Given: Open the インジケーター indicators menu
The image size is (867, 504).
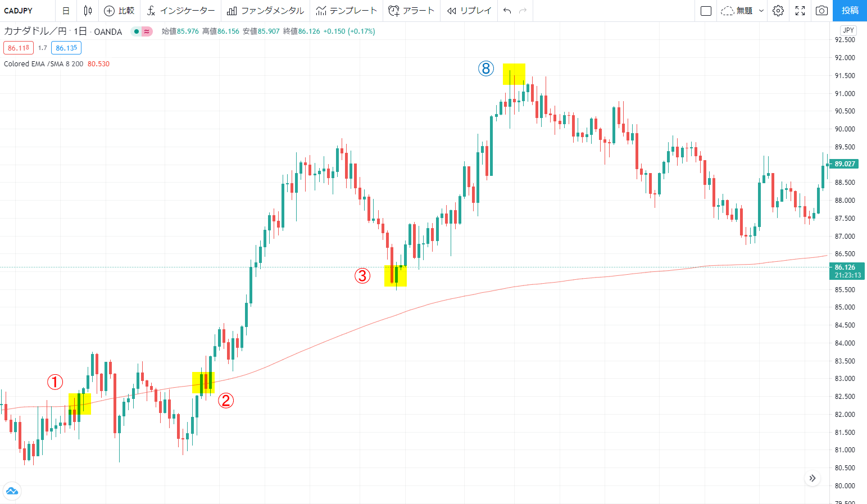Looking at the screenshot, I should coord(181,11).
